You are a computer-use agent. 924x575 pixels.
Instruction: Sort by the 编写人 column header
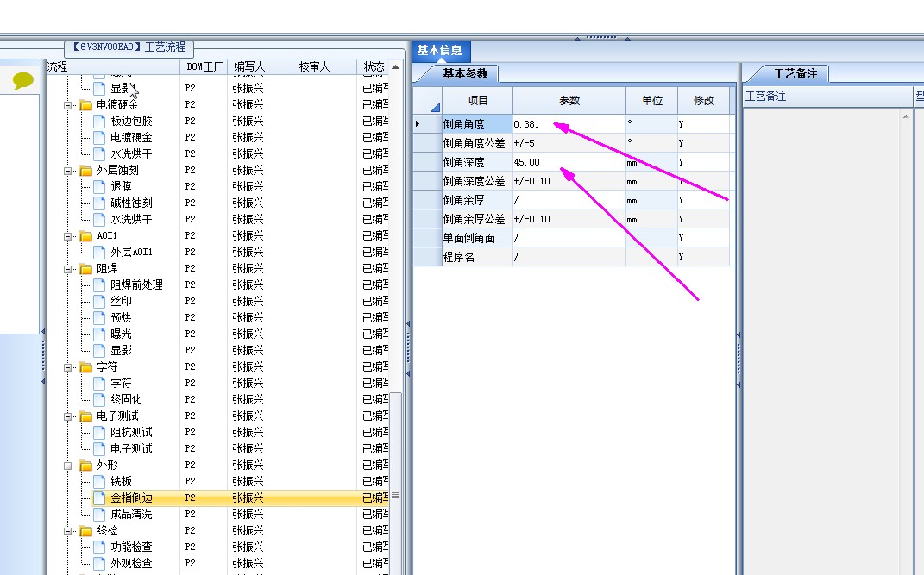pyautogui.click(x=260, y=67)
